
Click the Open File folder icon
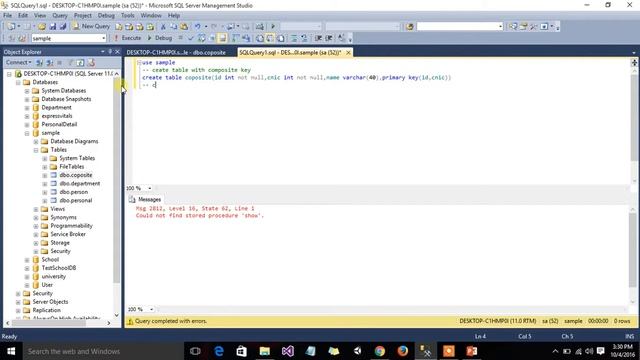click(42, 26)
